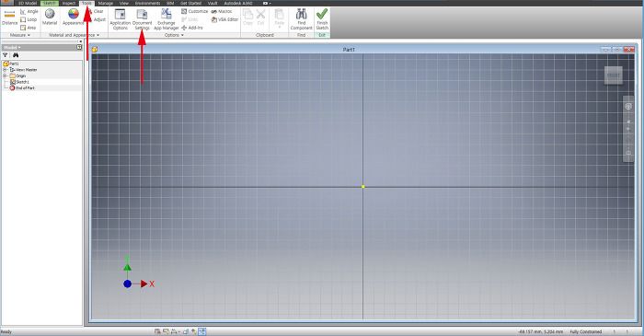Click the Adjust appearance tool
Viewport: 644px width, 336px height.
coord(99,19)
